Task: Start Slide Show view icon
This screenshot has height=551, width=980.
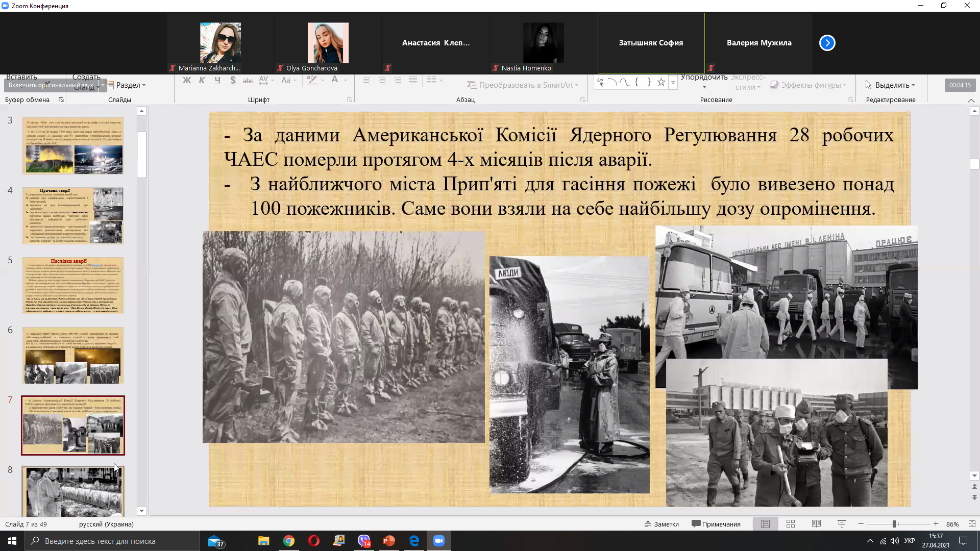Action: tap(842, 524)
